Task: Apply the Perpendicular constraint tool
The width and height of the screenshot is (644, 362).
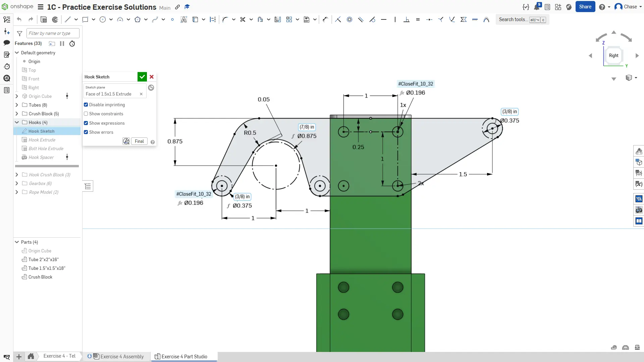Action: coord(407,19)
